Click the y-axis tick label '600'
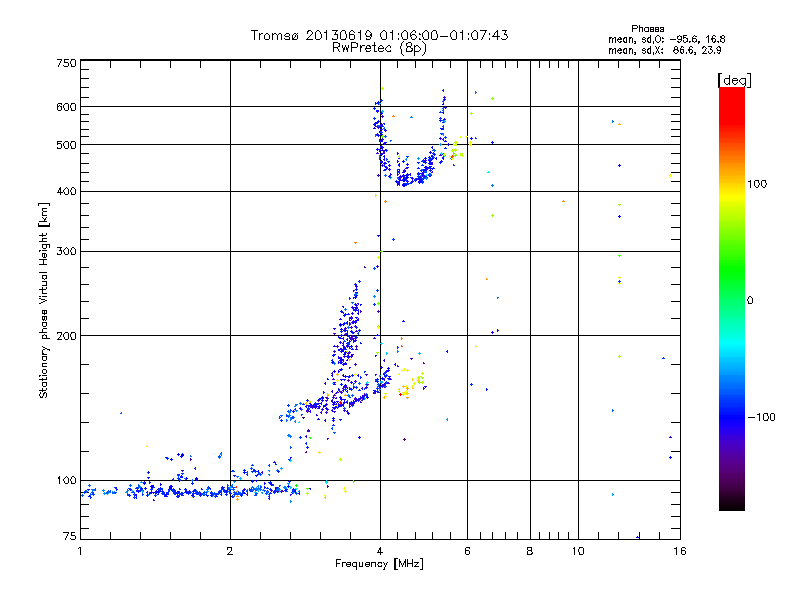The image size is (800, 600). coord(66,107)
